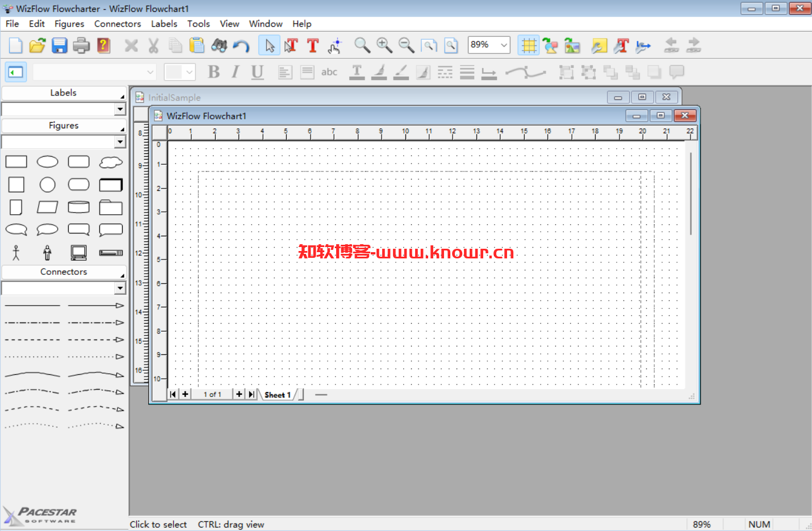
Task: Click the abc text style button
Action: (x=329, y=72)
